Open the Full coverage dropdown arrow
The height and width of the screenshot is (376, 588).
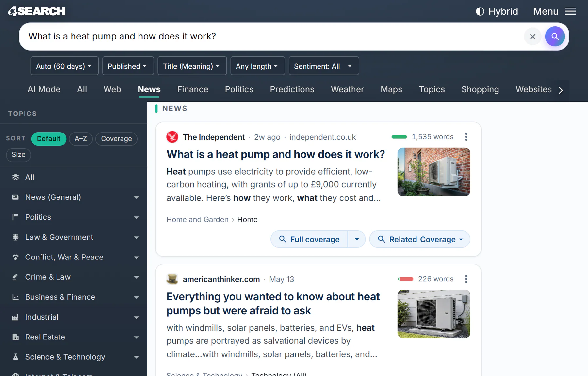click(357, 239)
